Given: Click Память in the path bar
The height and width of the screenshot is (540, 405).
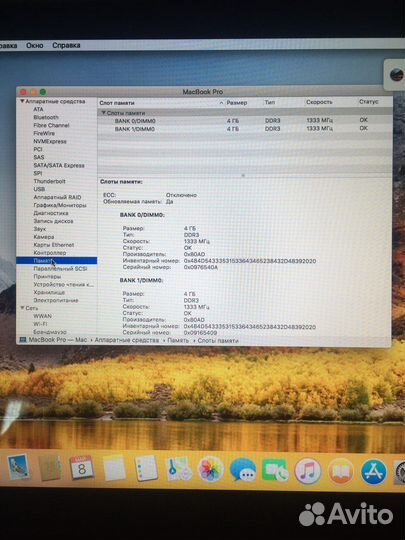Looking at the screenshot, I should [178, 340].
